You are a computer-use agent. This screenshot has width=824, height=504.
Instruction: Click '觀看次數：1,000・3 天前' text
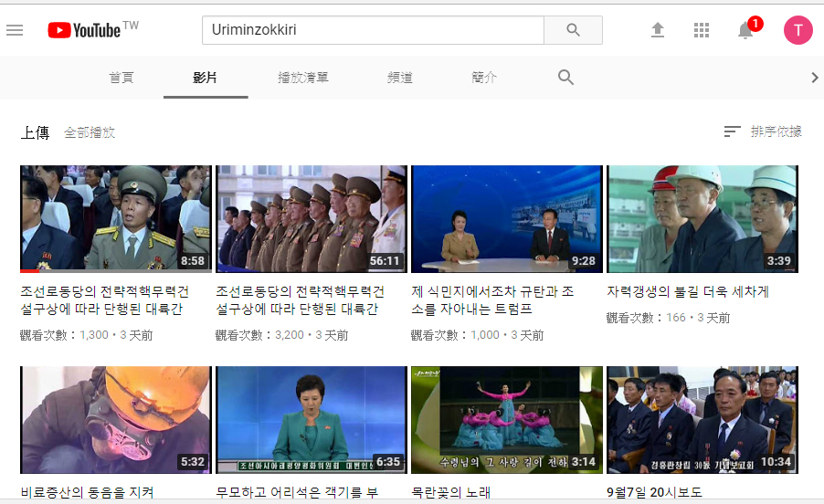(477, 335)
